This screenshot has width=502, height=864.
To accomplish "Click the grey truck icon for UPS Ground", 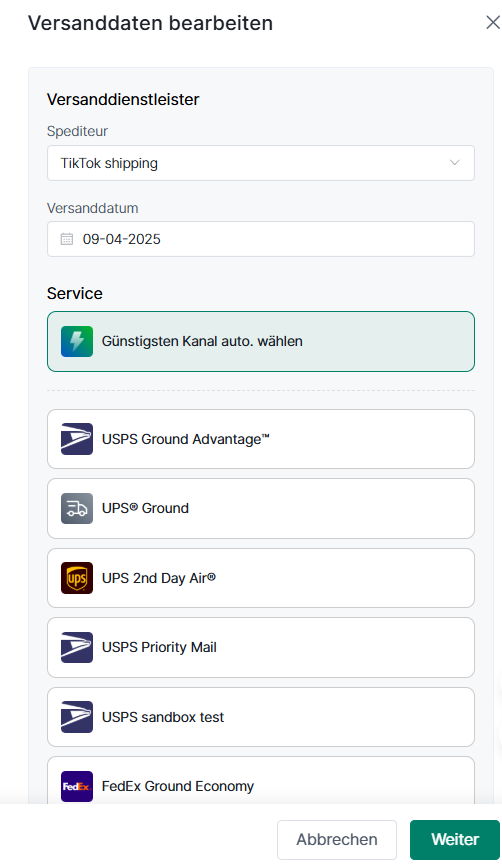I will (x=77, y=508).
